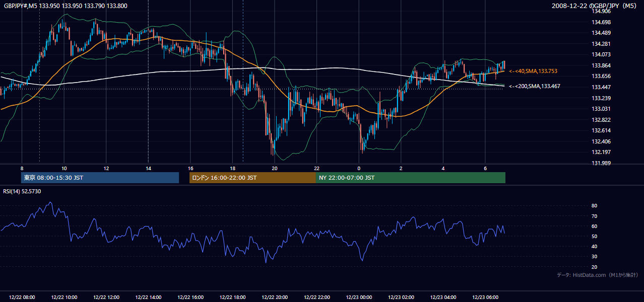Viewport: 644px width, 302px height.
Task: Click price axis label 133.239
Action: 601,98
